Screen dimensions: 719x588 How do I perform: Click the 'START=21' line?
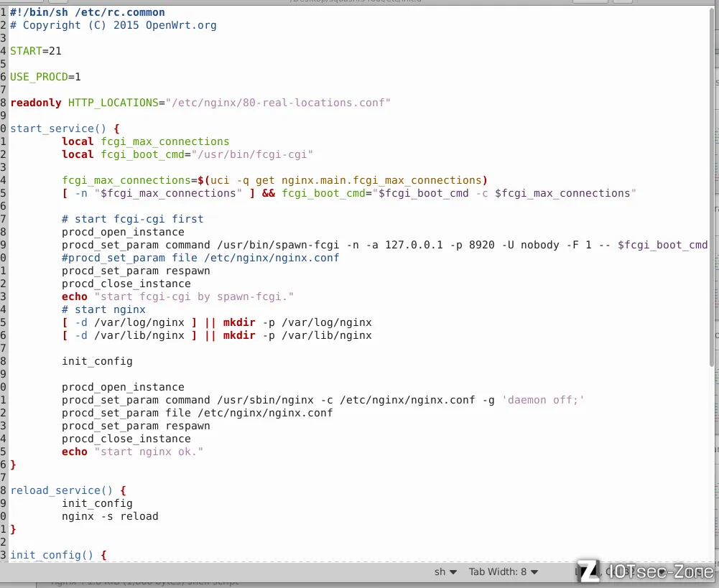tap(36, 51)
